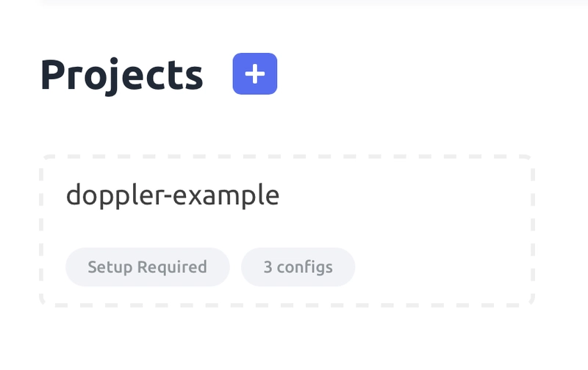Screen dimensions: 588x370
Task: Start setup from the Setup Required pill
Action: (148, 267)
